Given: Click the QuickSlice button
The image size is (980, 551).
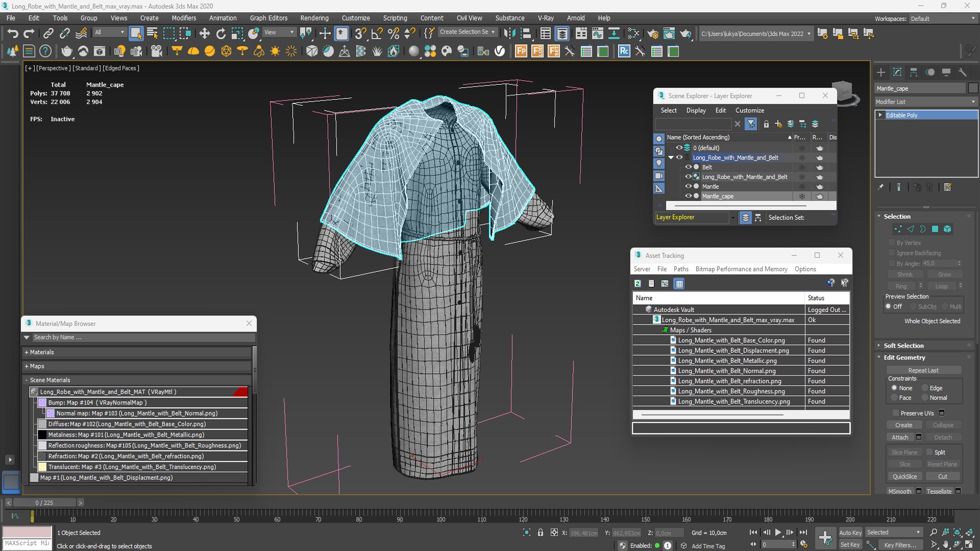Looking at the screenshot, I should coord(904,477).
